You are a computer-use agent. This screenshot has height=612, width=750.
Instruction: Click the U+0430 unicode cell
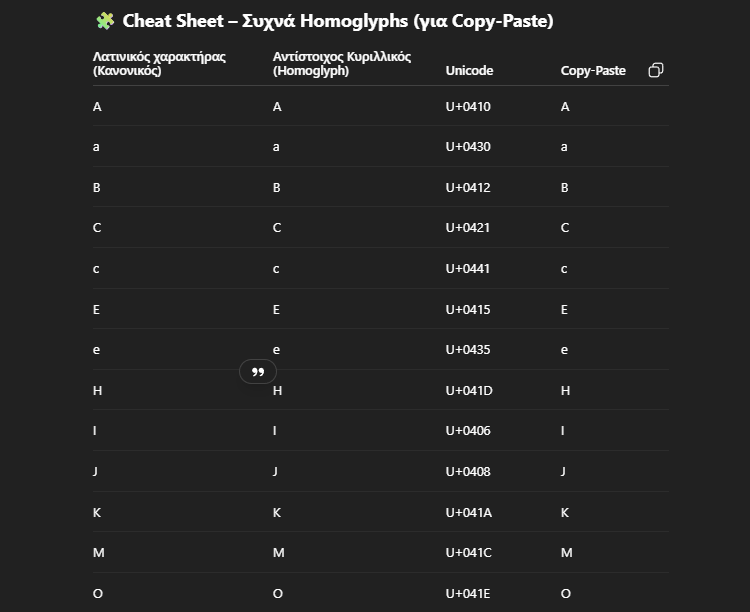click(468, 146)
